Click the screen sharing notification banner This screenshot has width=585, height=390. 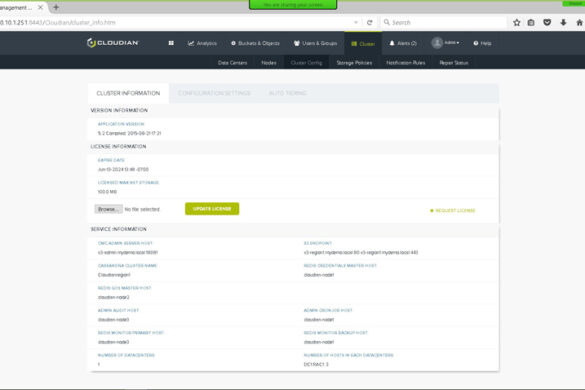pyautogui.click(x=293, y=4)
